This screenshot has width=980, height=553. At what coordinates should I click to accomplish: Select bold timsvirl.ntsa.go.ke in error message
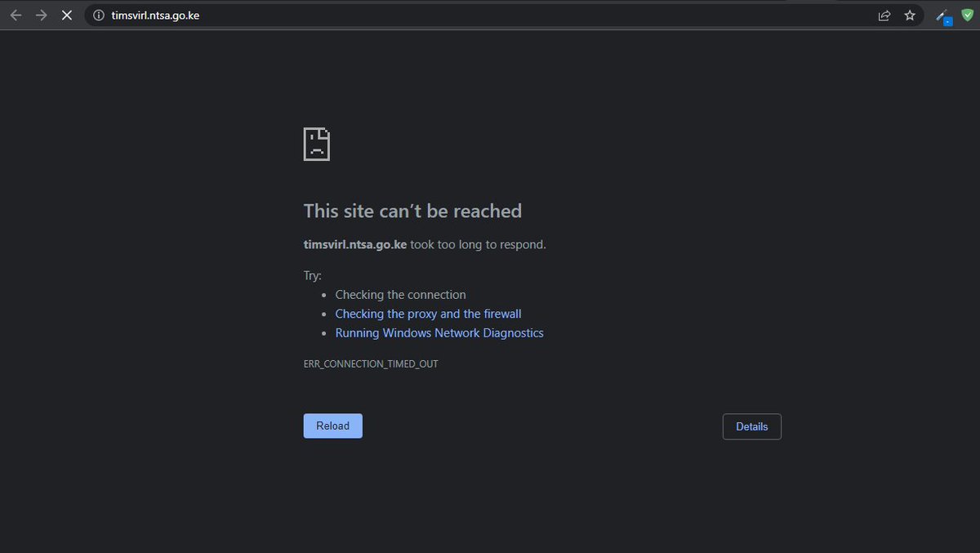[355, 244]
